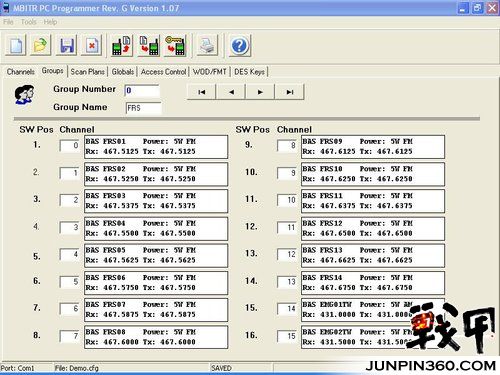Click the BAS FRS05 channel info box
This screenshot has height=375, width=500.
(x=156, y=256)
